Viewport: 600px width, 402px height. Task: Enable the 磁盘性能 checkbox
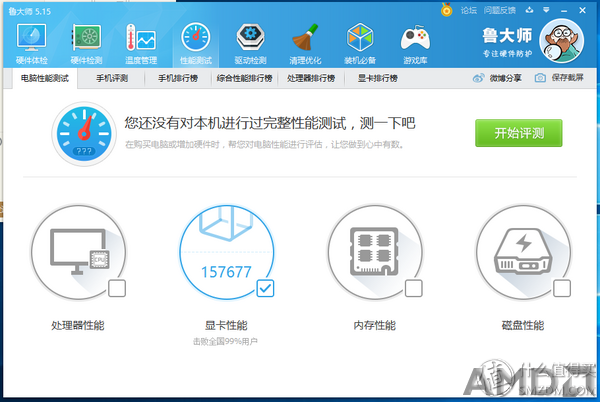tap(561, 288)
